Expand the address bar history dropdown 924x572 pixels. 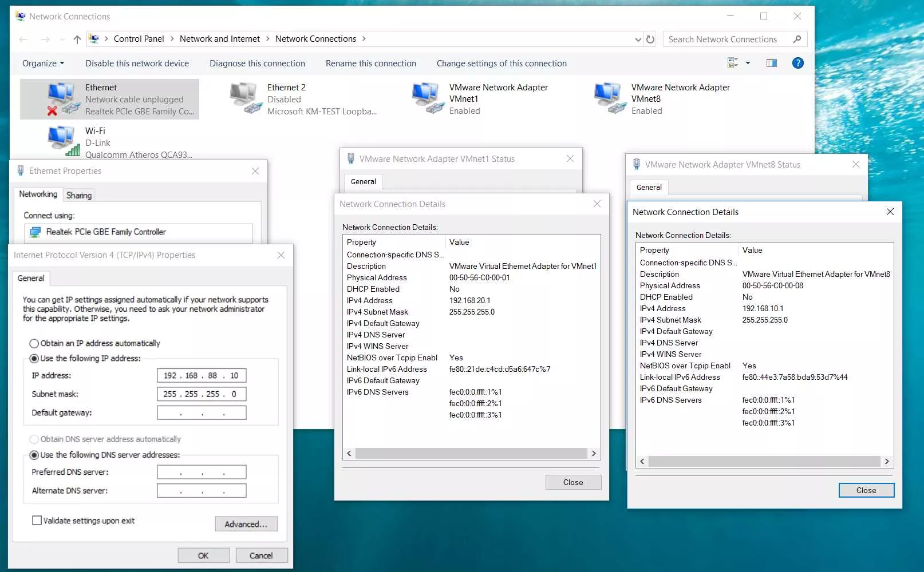tap(638, 39)
